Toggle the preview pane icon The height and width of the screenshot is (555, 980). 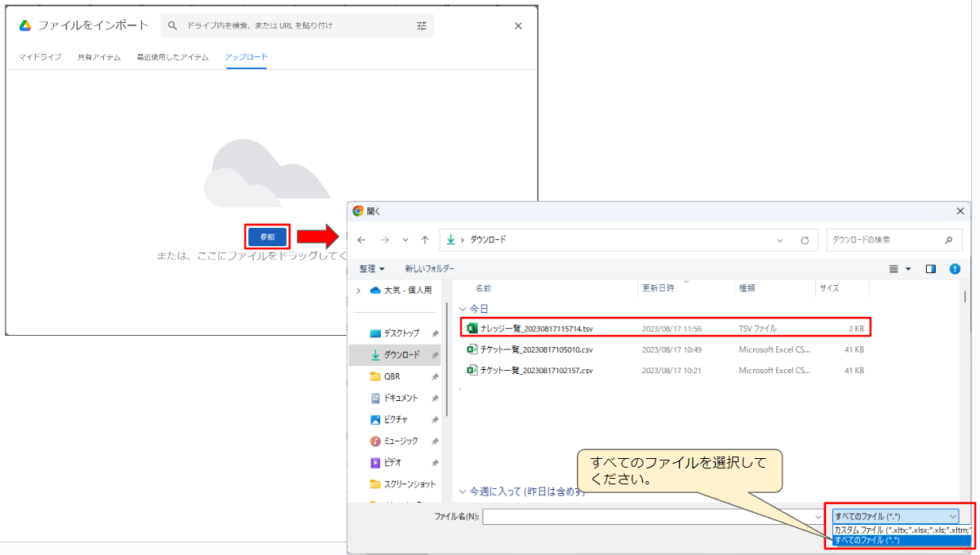pyautogui.click(x=931, y=269)
